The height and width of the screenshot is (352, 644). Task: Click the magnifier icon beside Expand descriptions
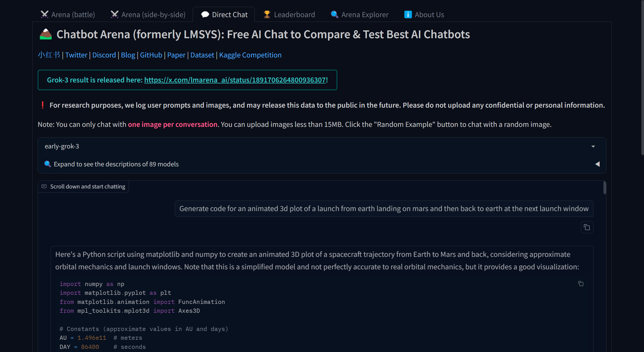tap(48, 164)
